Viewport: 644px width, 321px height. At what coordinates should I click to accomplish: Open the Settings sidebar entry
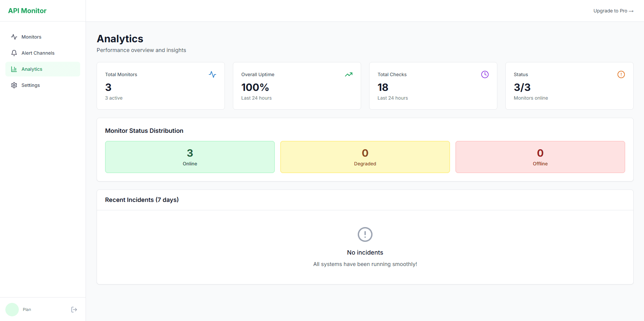[30, 85]
